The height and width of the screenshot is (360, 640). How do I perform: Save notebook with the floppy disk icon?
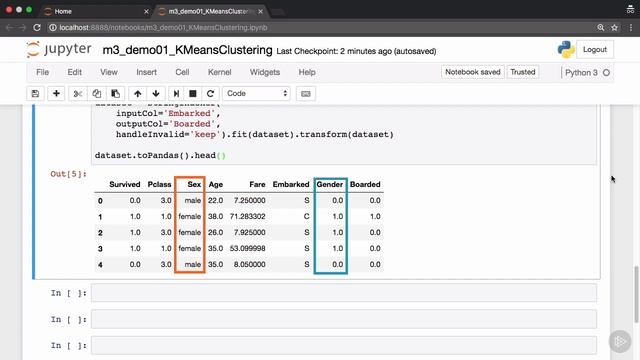click(36, 93)
